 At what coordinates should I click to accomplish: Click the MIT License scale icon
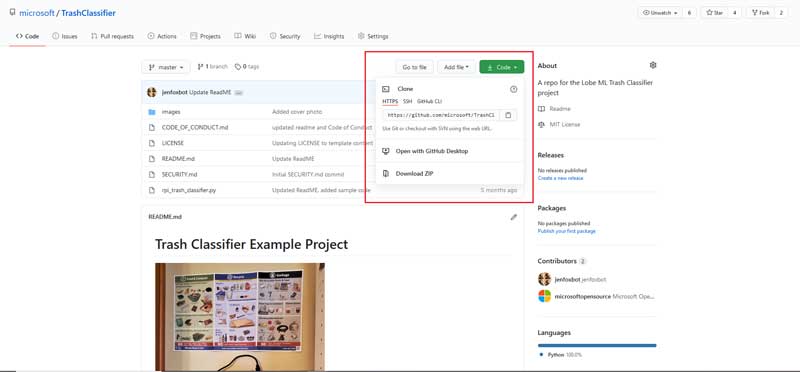pyautogui.click(x=541, y=125)
